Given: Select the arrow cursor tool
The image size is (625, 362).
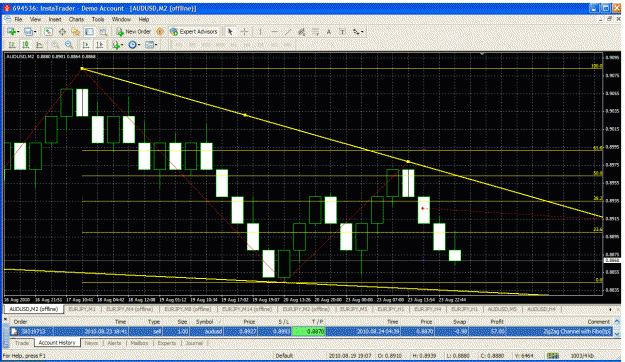Looking at the screenshot, I should (230, 32).
